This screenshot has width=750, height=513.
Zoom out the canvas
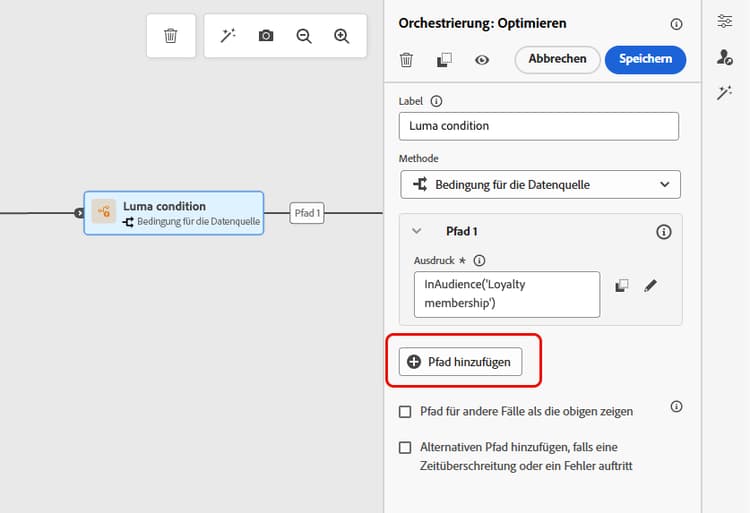point(304,36)
